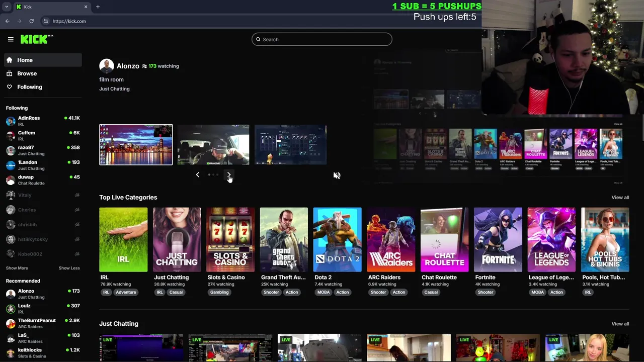Open razo97 in Following list

click(43, 150)
